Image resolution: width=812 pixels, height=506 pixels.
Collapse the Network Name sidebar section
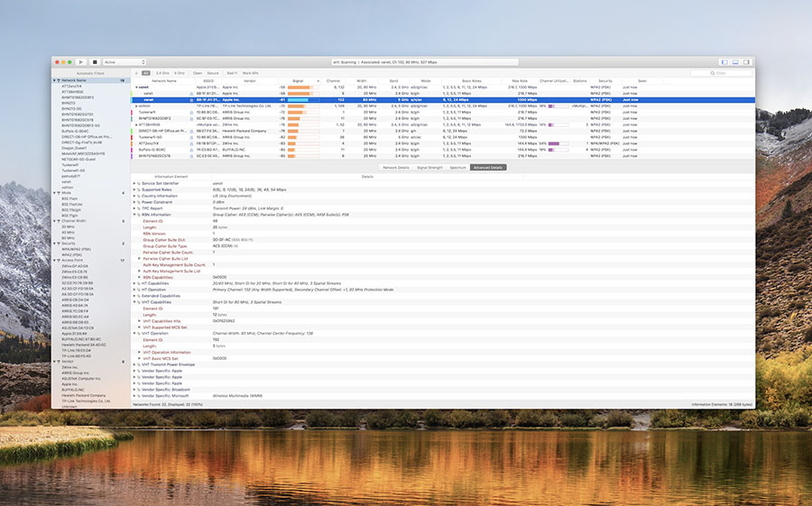(54, 81)
